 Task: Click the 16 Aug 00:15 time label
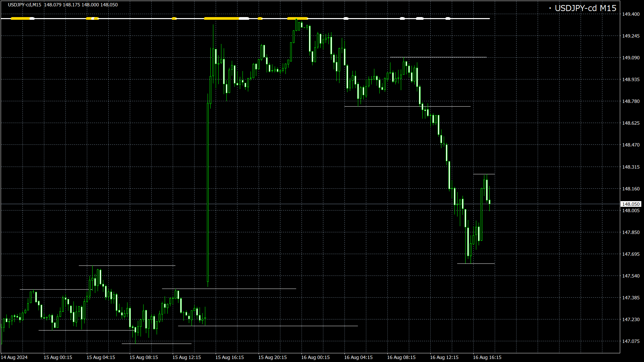coord(315,357)
